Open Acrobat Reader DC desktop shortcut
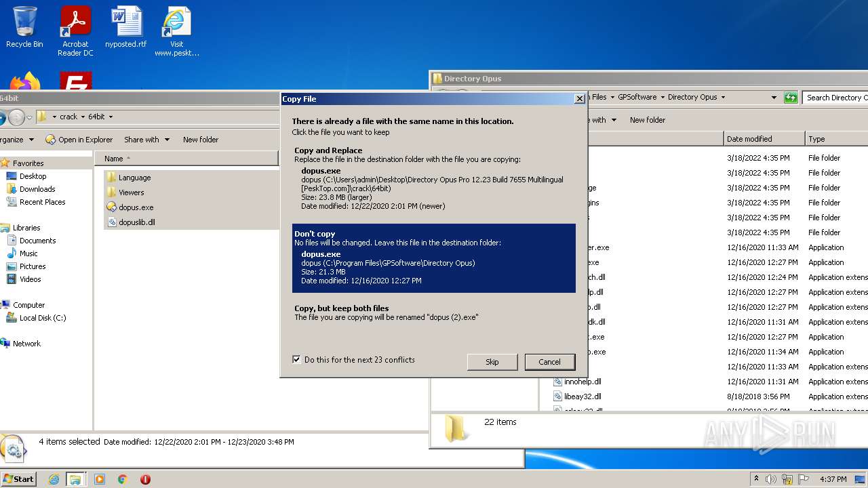Viewport: 868px width, 488px height. pos(75,31)
